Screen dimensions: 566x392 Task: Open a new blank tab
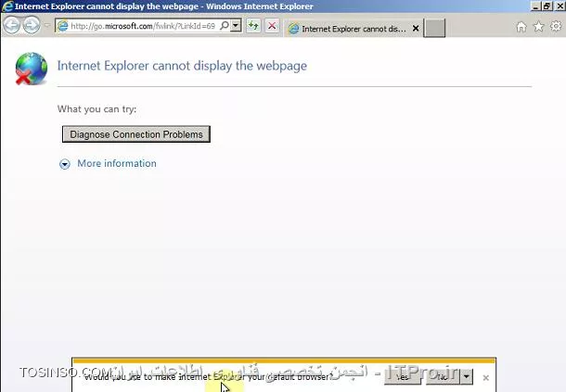434,28
